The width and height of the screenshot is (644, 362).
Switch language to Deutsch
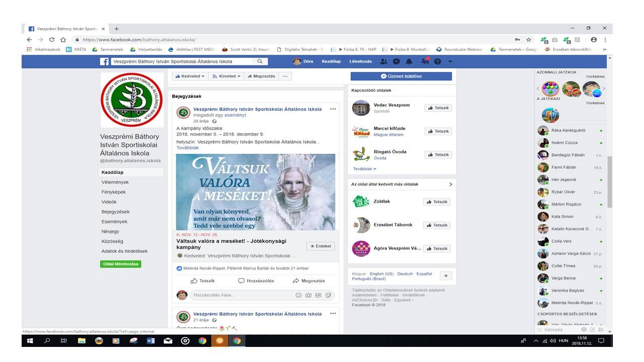[405, 274]
